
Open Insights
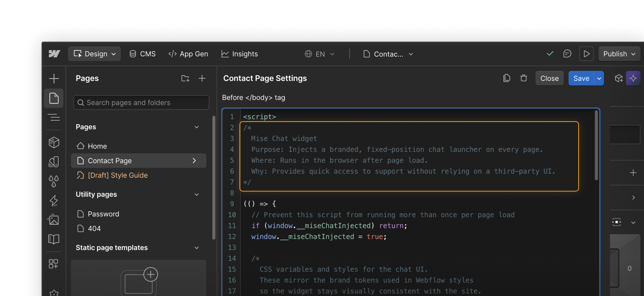pyautogui.click(x=239, y=54)
